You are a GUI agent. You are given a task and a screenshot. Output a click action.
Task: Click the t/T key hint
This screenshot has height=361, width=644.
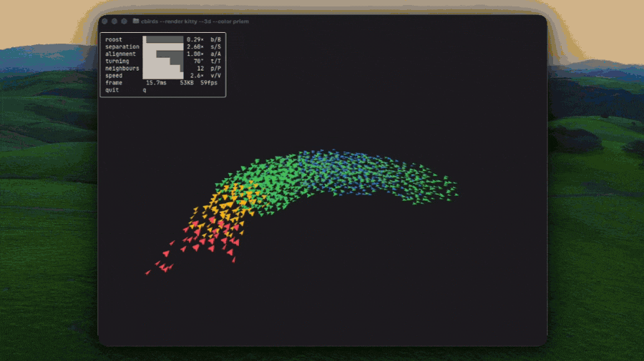click(215, 61)
